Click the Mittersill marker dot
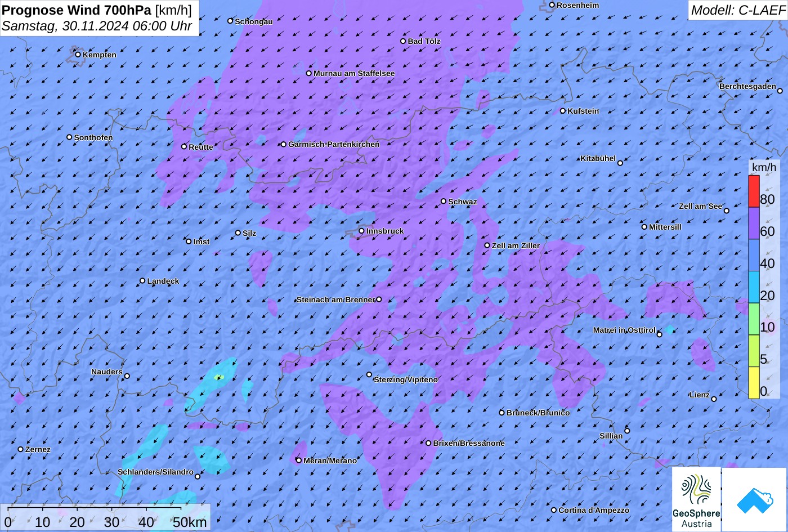Screen dimensions: 788x532 pos(644,227)
